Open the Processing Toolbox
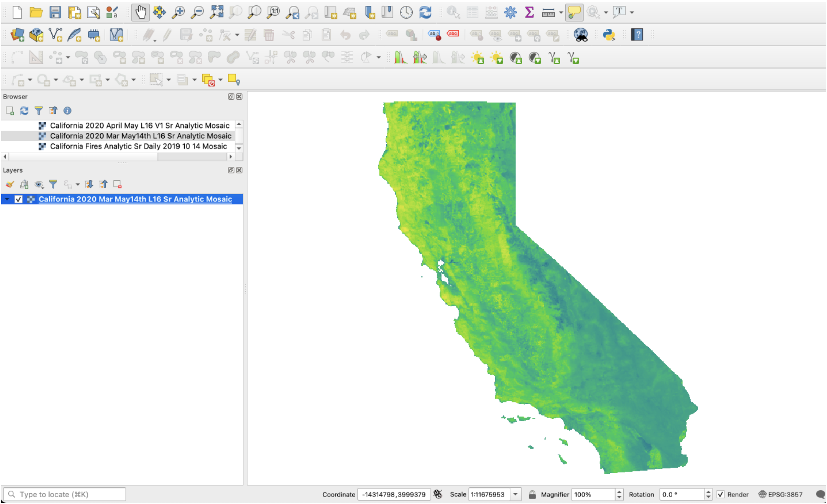Image resolution: width=827 pixels, height=504 pixels. [x=510, y=12]
